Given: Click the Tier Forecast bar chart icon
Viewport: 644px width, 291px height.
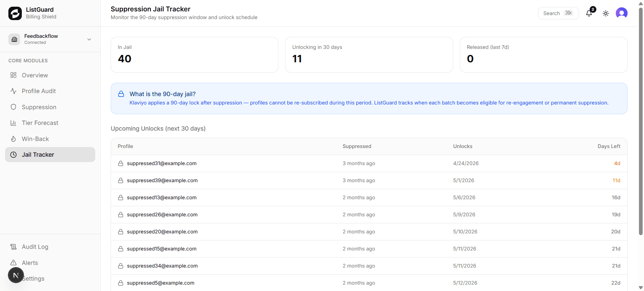Looking at the screenshot, I should (x=13, y=123).
